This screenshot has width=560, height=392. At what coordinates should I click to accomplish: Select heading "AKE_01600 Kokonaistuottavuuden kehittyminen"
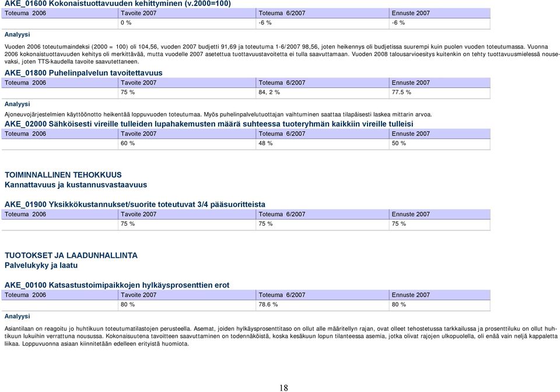click(117, 3)
